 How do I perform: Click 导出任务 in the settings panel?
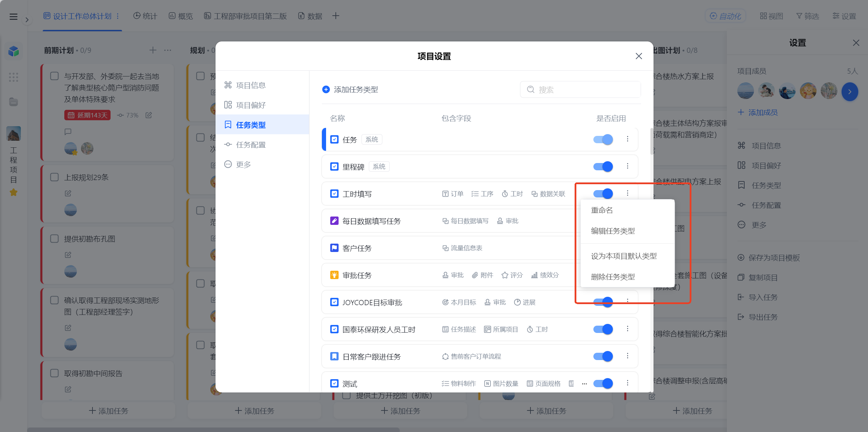tap(757, 317)
